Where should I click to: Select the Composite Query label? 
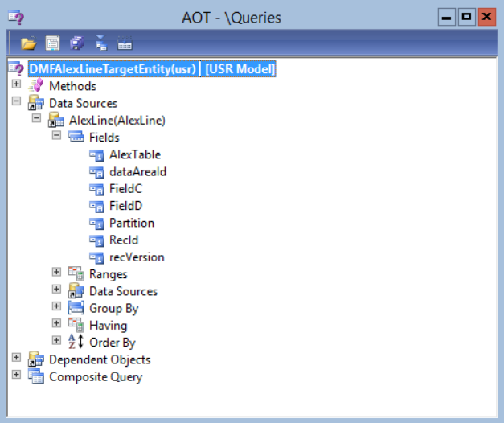[96, 376]
